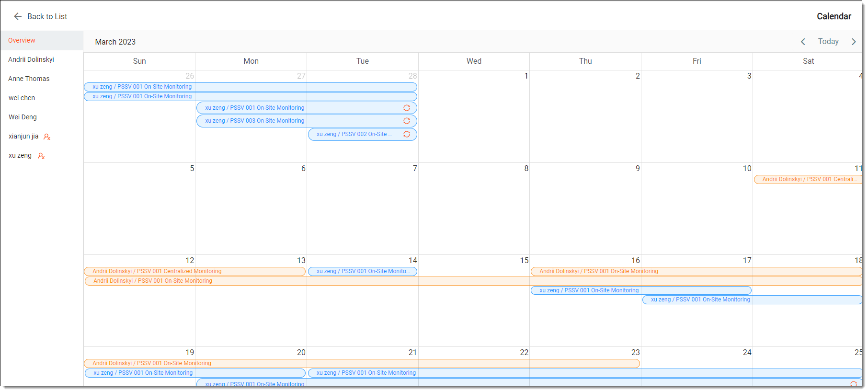Click recurring icon on PSSV 002 event
Image resolution: width=868 pixels, height=392 pixels.
(407, 134)
